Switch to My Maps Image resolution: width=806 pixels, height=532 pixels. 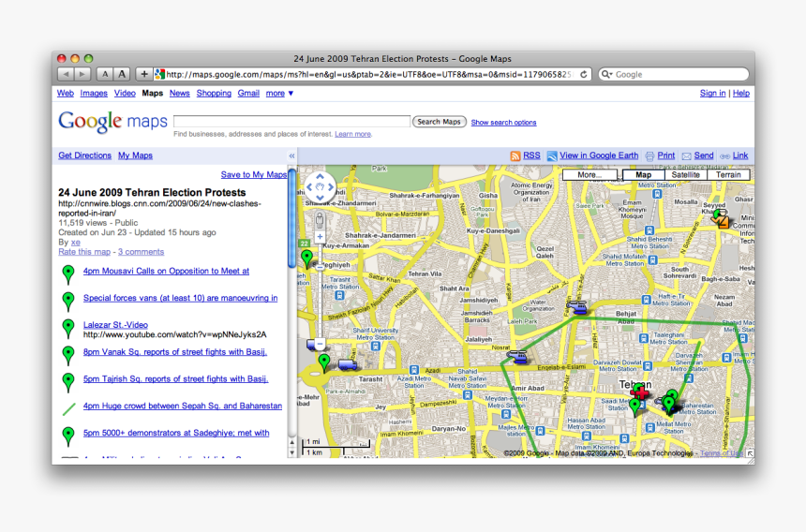135,155
